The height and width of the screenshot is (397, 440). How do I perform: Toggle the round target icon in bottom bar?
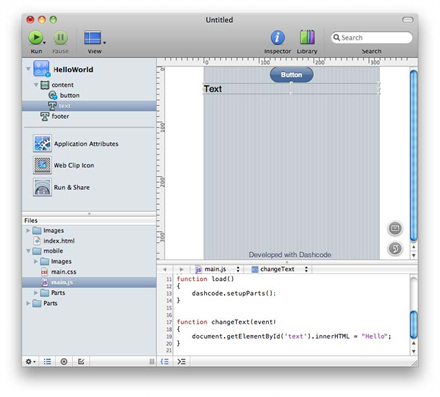pos(64,361)
